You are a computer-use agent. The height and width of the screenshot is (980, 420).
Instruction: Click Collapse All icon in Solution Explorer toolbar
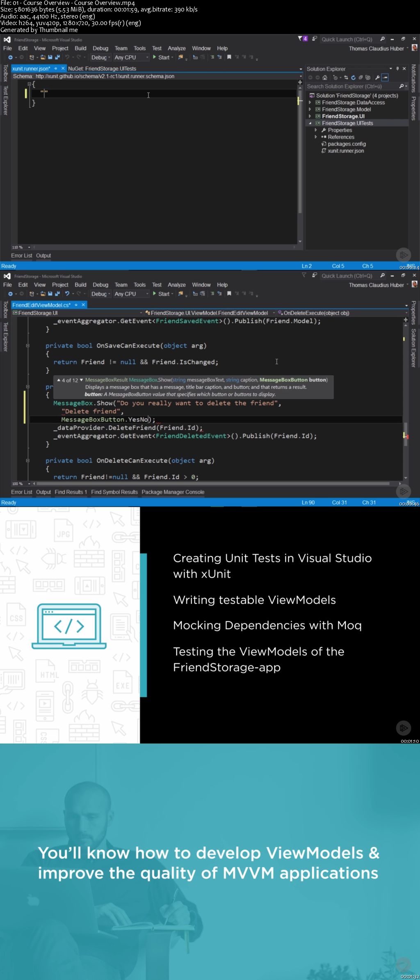point(361,78)
